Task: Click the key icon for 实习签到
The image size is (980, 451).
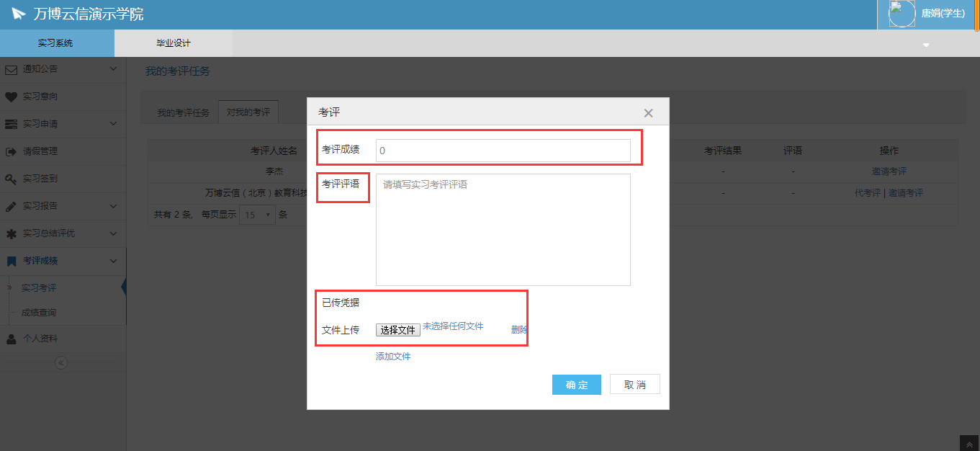Action: point(11,179)
